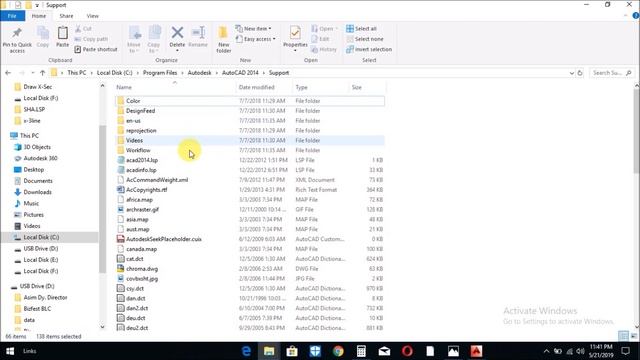The image size is (640, 360).
Task: Click Select none in ribbon
Action: pyautogui.click(x=365, y=39)
